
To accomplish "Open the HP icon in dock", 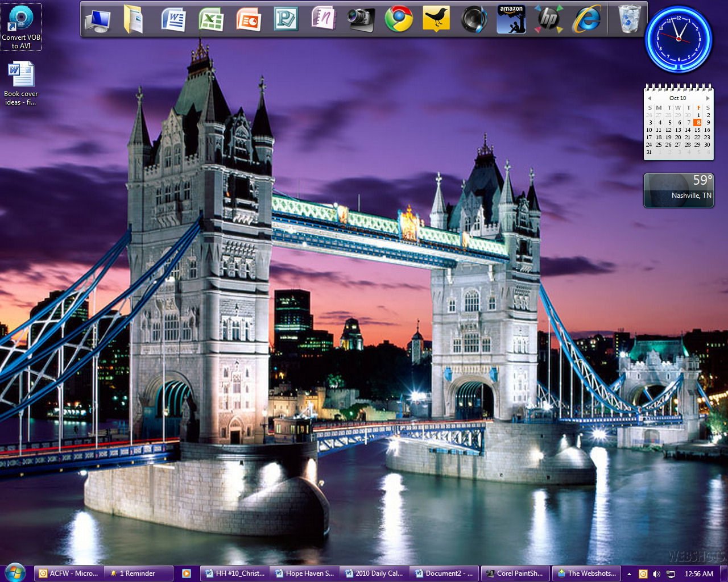I will click(548, 19).
